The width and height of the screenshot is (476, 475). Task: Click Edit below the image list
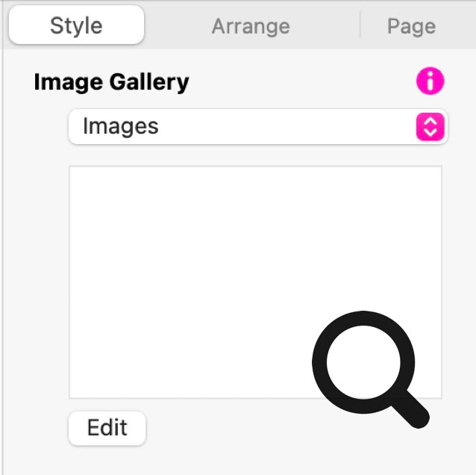coord(107,428)
